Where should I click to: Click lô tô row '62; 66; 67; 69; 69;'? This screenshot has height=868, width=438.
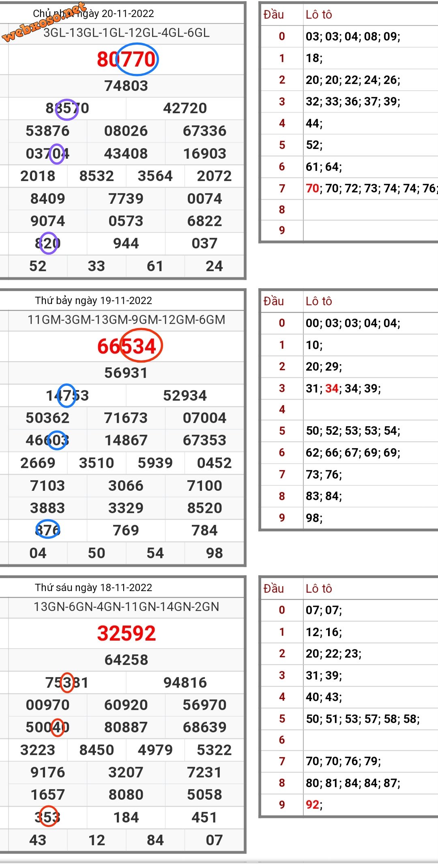click(x=353, y=453)
